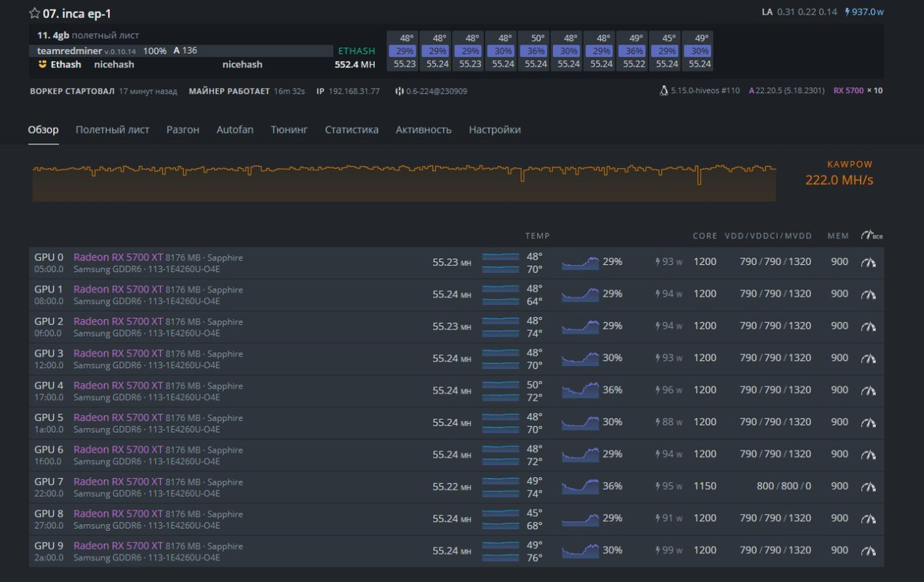Viewport: 924px width, 582px height.
Task: Click GPU 7 core clock value 1150
Action: 704,486
